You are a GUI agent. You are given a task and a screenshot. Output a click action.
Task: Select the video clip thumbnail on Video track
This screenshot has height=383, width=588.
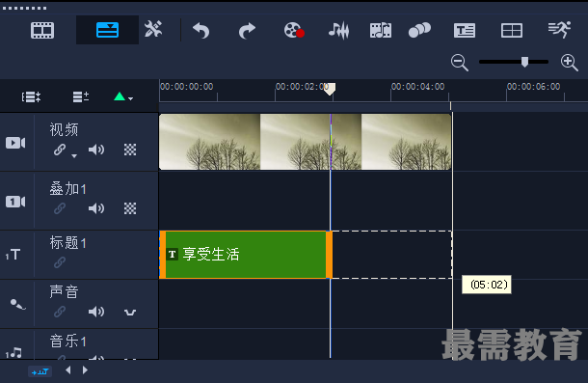[x=305, y=142]
